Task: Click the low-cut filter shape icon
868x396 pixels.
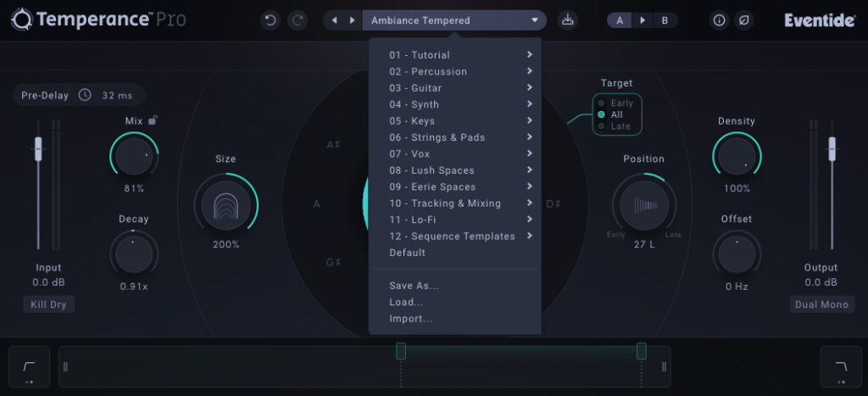Action: 30,366
